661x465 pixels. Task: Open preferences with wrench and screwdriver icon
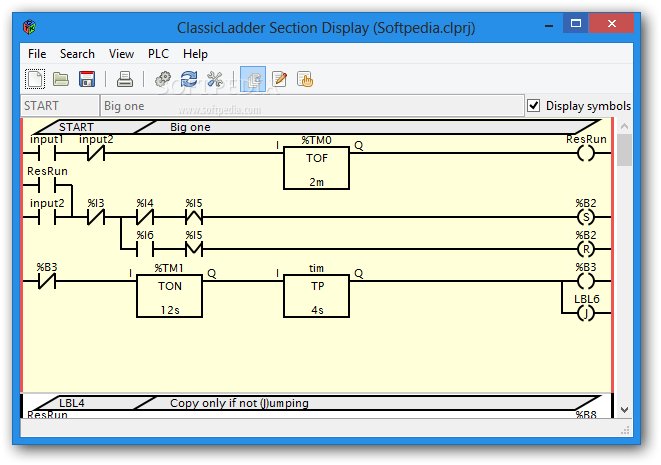(215, 79)
